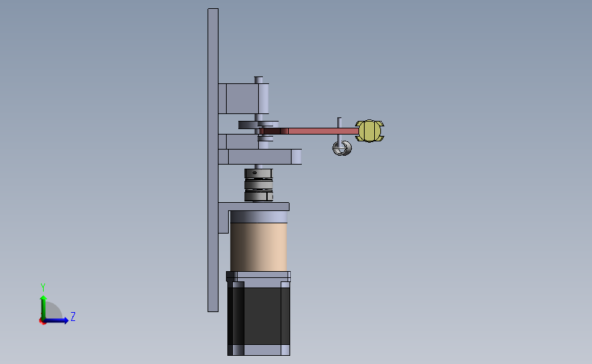Select the green Y axis arrow

pos(43,308)
